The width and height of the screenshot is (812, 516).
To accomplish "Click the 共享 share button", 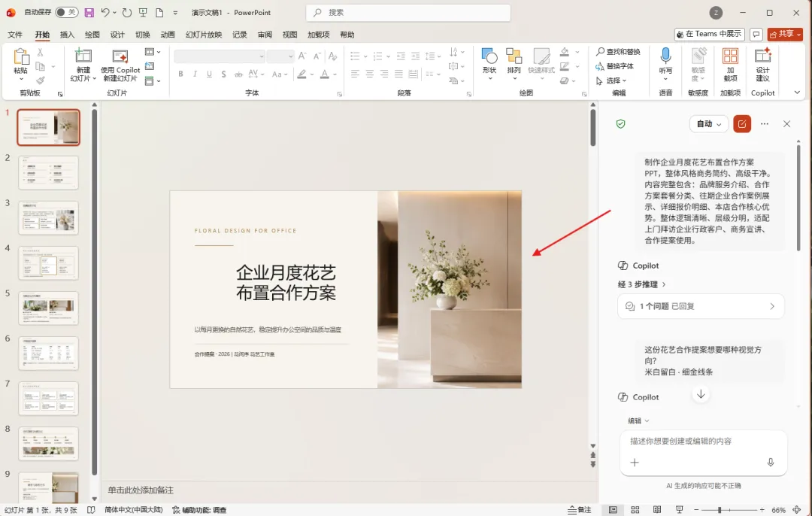I will point(785,34).
